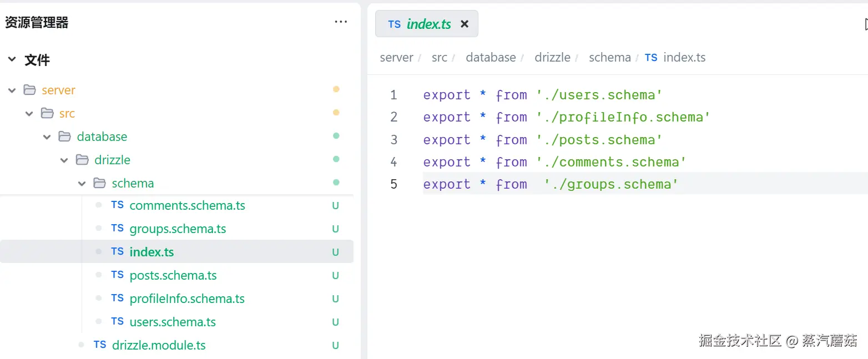This screenshot has height=359, width=868.
Task: Collapse the database folder chevron
Action: 47,136
